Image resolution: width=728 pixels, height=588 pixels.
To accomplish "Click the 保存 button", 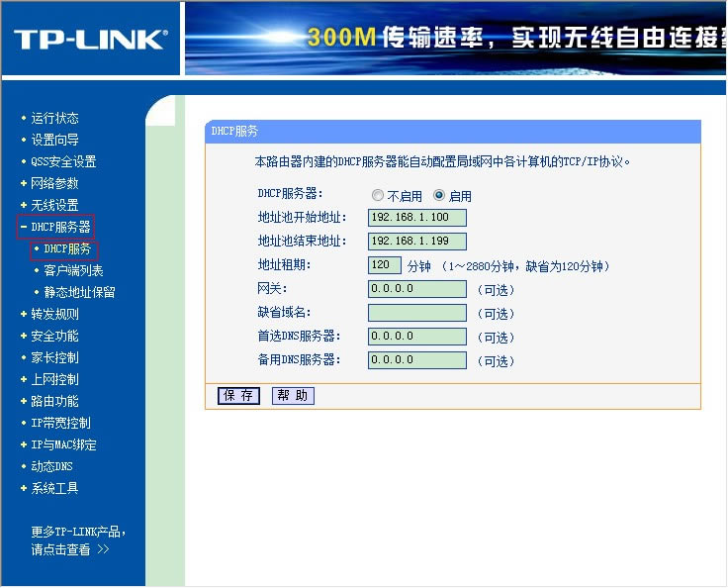I will point(238,396).
